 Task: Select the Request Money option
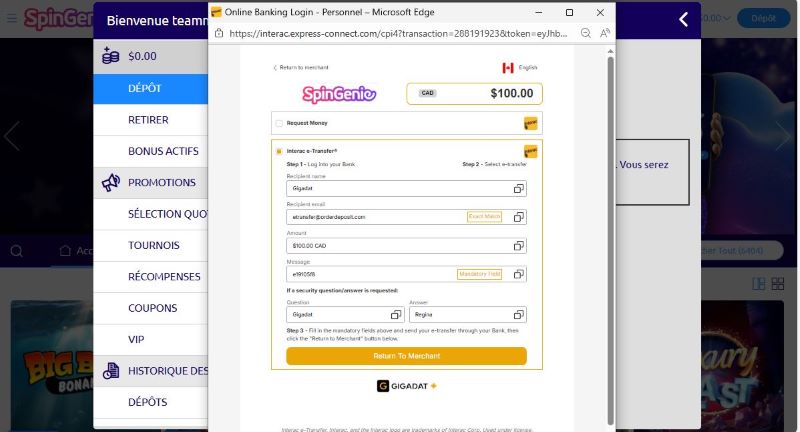(279, 123)
